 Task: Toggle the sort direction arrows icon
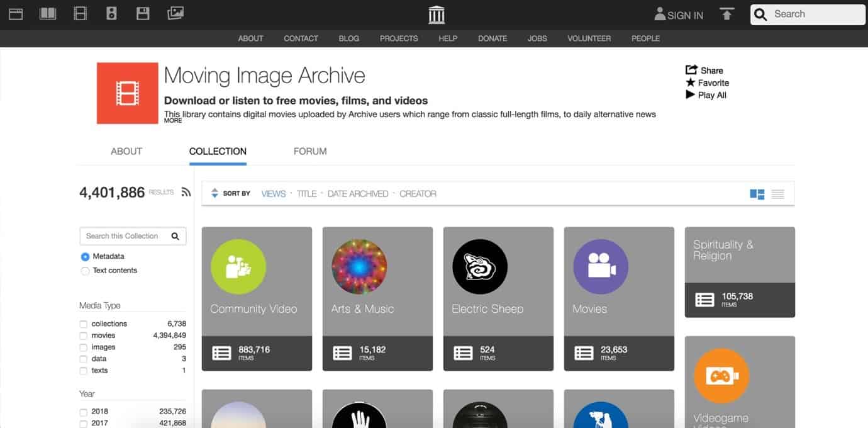coord(214,193)
